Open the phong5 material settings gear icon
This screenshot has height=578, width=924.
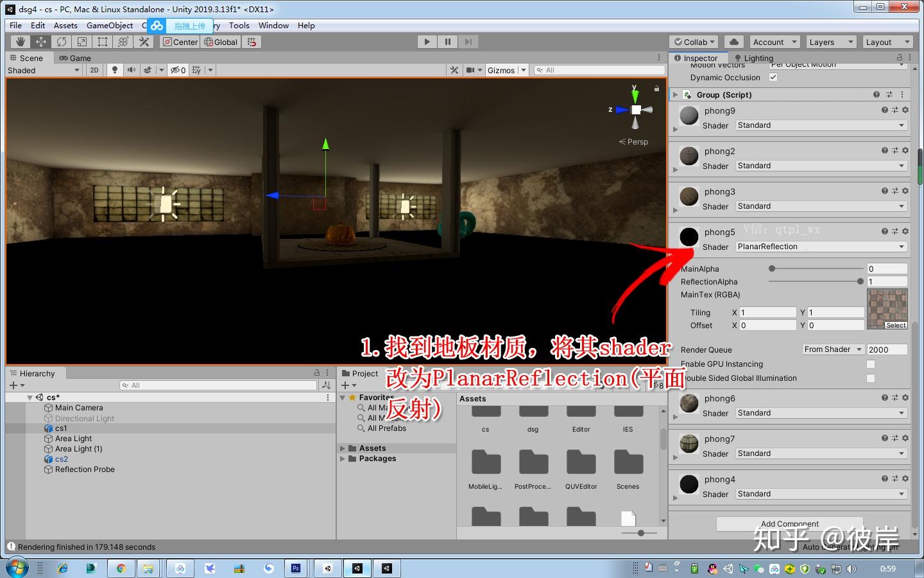click(905, 231)
